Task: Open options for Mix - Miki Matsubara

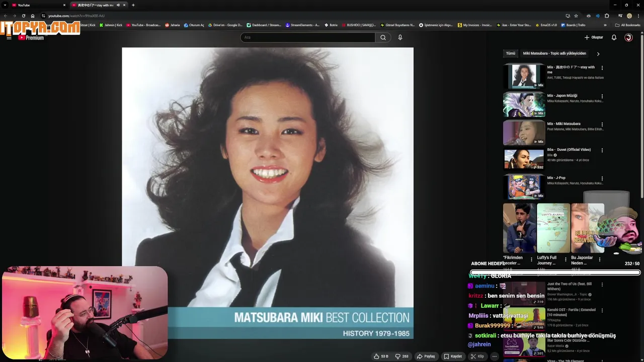Action: click(602, 124)
